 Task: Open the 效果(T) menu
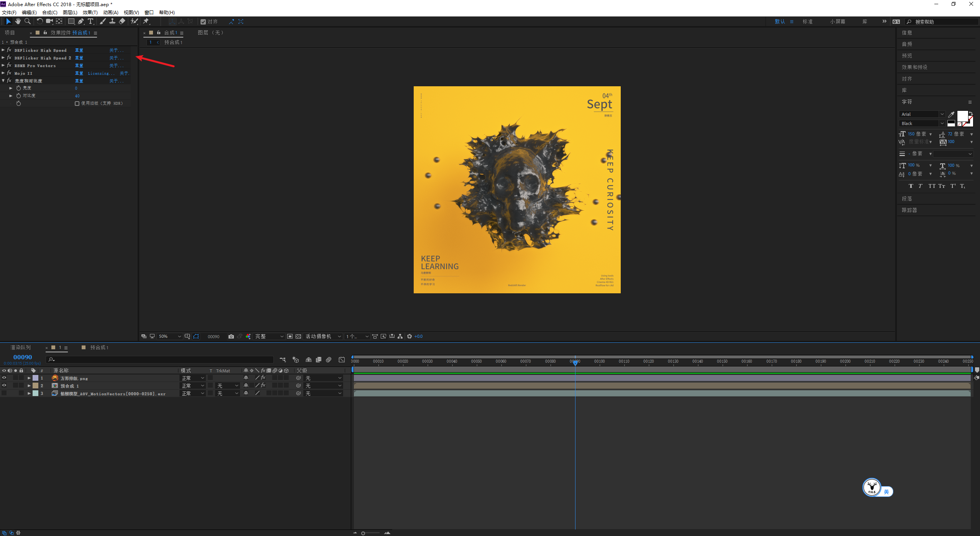coord(90,13)
